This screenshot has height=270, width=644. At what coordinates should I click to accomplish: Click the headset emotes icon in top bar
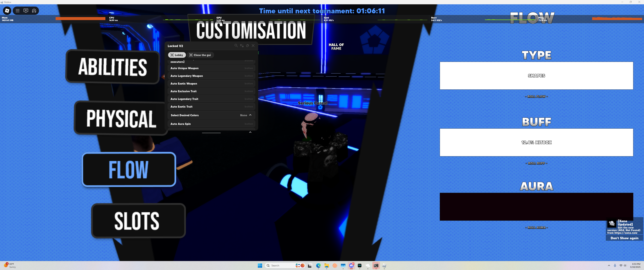tap(34, 10)
